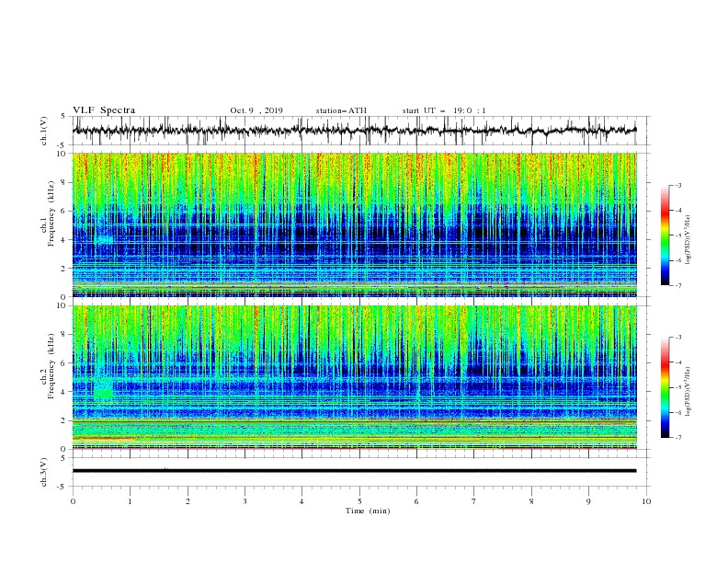Click the 'ch.1(V)' waveform axis label

tap(44, 131)
